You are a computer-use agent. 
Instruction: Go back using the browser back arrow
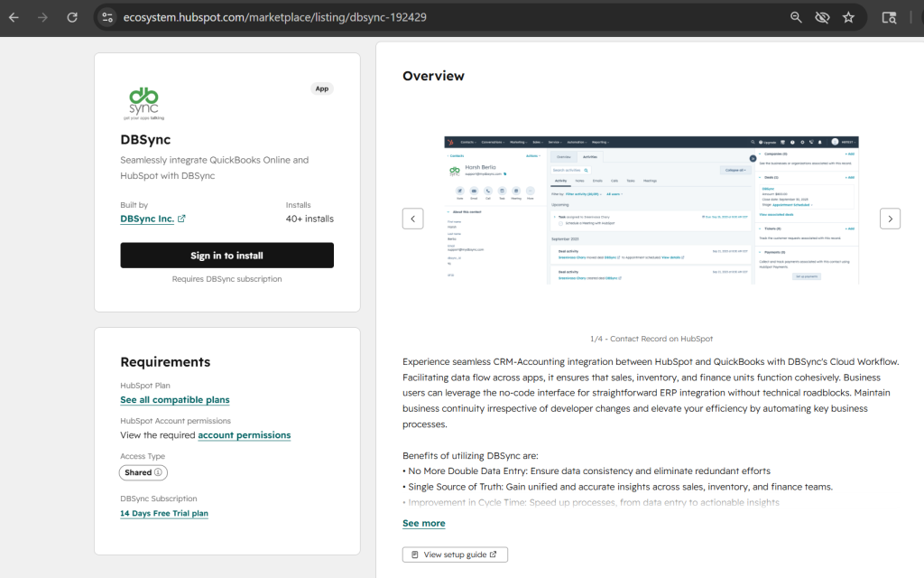[14, 18]
